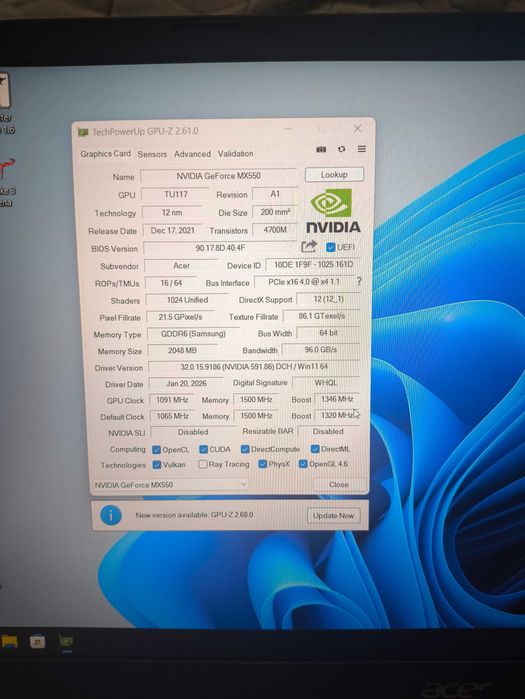
Task: Toggle the Vulkan checkbox
Action: [x=156, y=465]
